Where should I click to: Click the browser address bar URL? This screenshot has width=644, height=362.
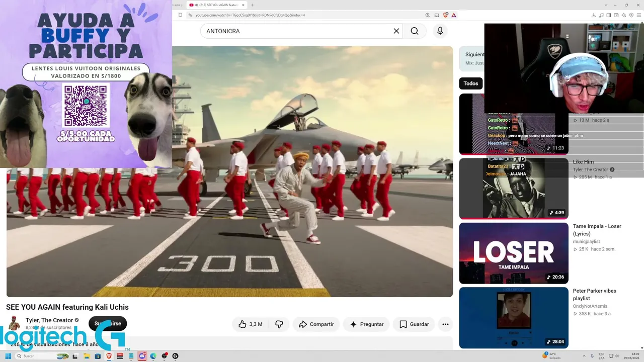point(250,15)
